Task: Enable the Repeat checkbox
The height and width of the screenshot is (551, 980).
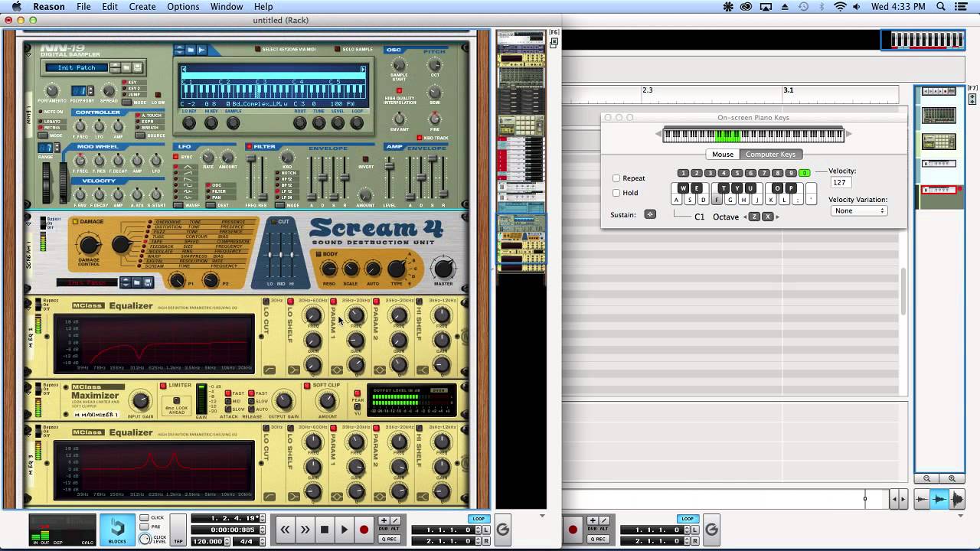Action: pyautogui.click(x=616, y=178)
